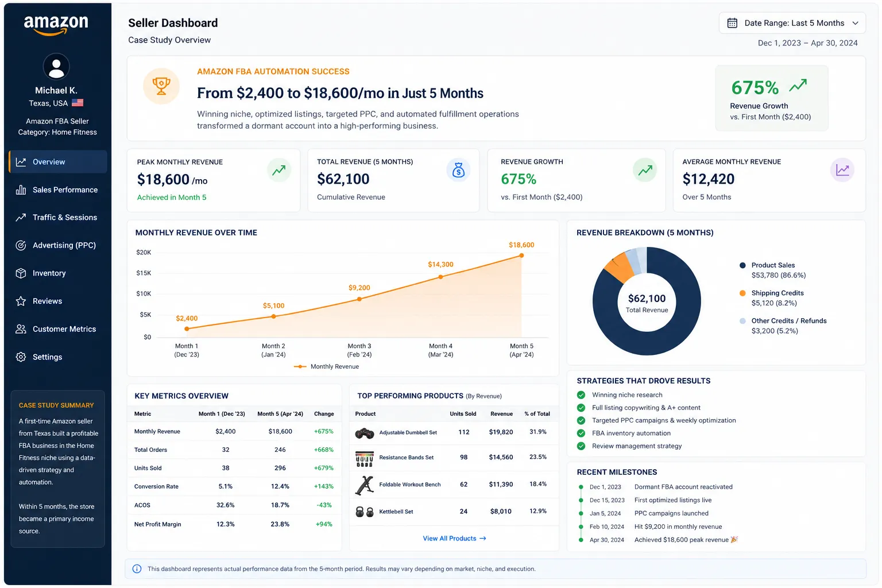Click Other Credits / Refunds legend swatch

point(742,321)
